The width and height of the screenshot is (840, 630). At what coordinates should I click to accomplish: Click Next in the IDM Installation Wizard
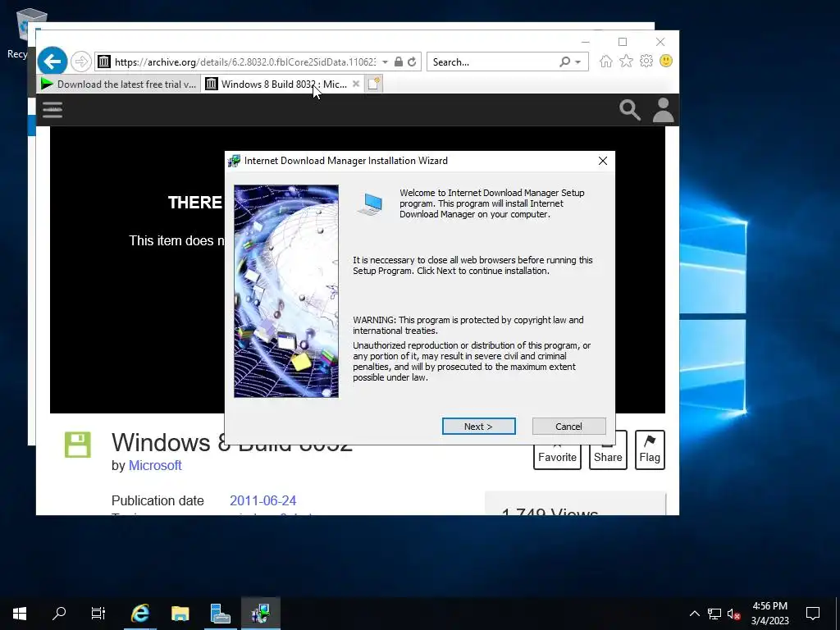tap(478, 427)
